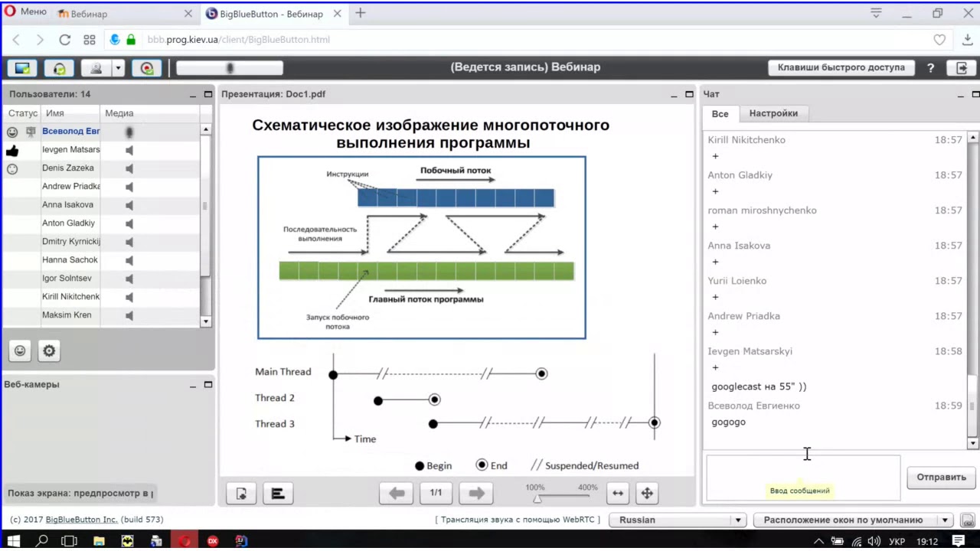Mute Denis Zazeka's speaker icon
Viewport: 980px width, 551px height.
click(x=129, y=168)
